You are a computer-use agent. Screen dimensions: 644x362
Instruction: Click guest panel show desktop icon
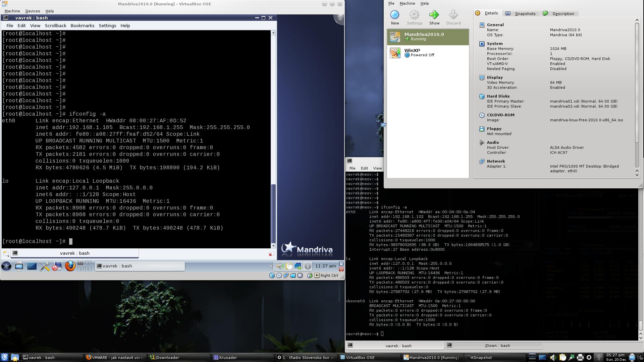[32, 266]
